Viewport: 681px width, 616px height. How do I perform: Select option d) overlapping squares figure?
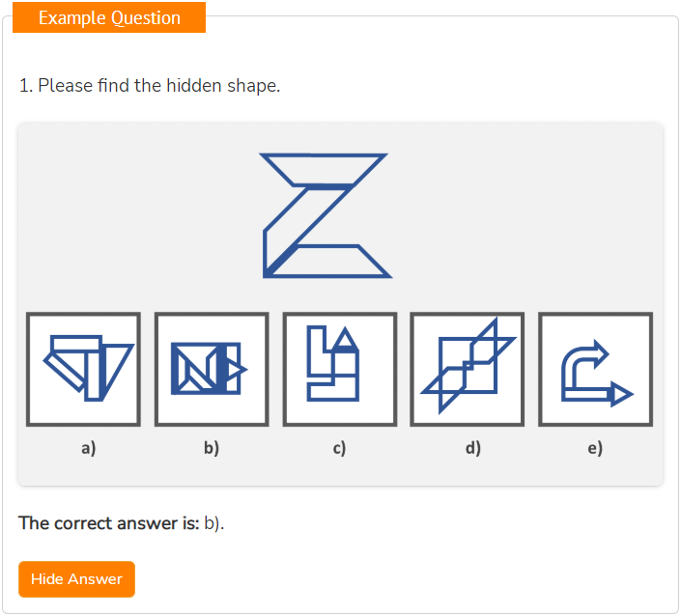[x=468, y=369]
